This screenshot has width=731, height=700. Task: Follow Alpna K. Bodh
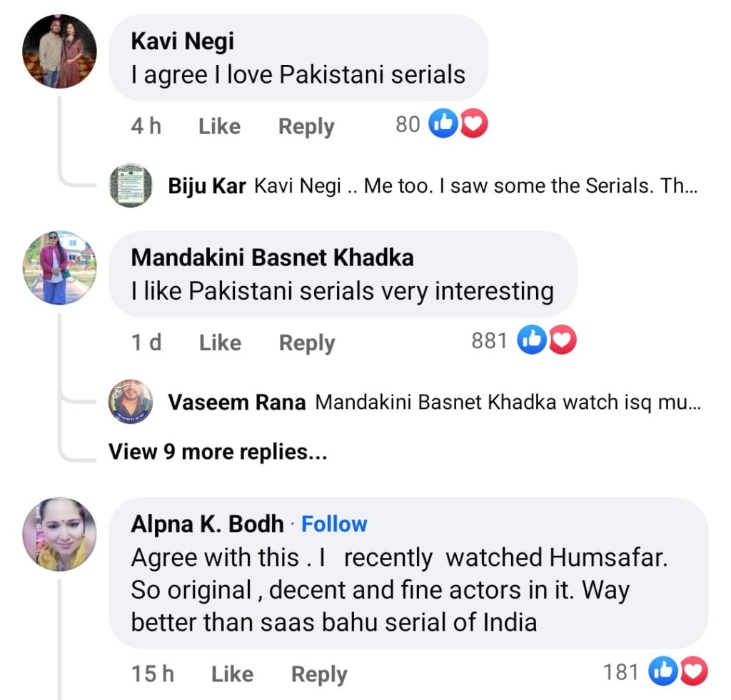point(334,524)
